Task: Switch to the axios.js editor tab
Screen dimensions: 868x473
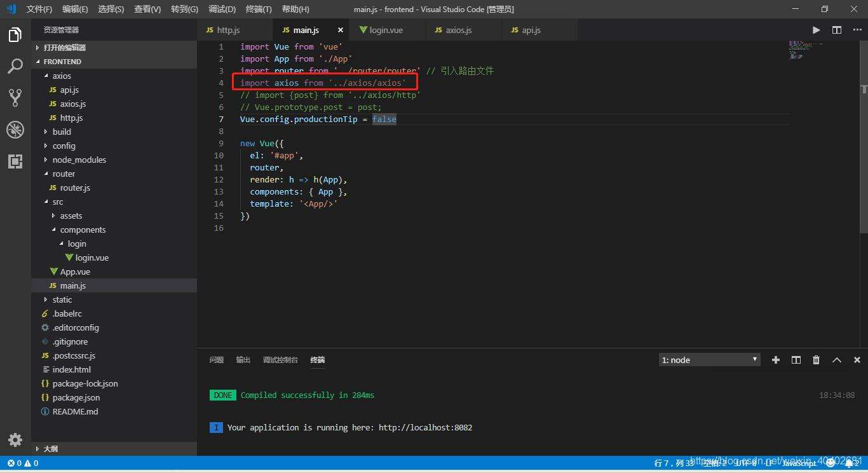Action: pyautogui.click(x=463, y=30)
